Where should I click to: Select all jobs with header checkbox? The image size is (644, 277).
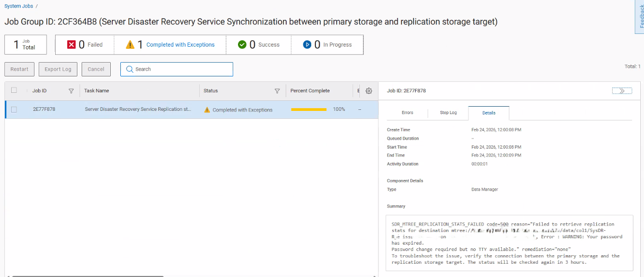(x=14, y=91)
